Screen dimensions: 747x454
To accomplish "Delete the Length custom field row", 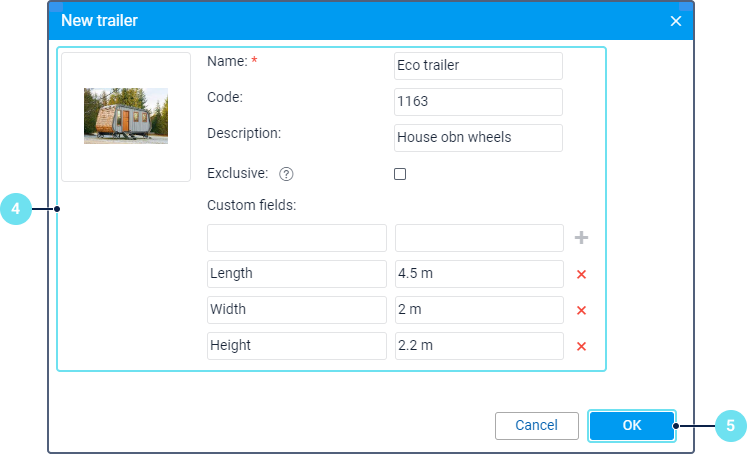I will pyautogui.click(x=581, y=274).
